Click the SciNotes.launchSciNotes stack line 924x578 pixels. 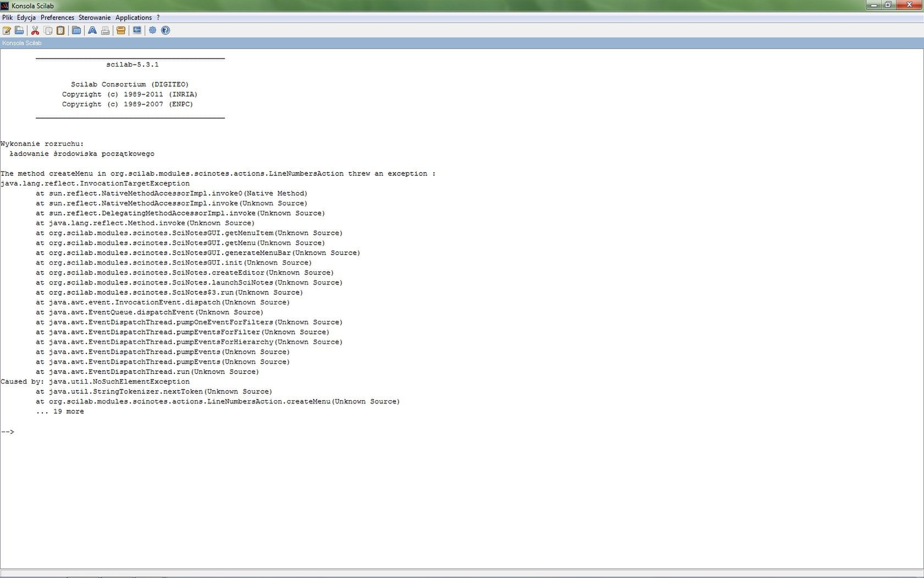coord(189,282)
